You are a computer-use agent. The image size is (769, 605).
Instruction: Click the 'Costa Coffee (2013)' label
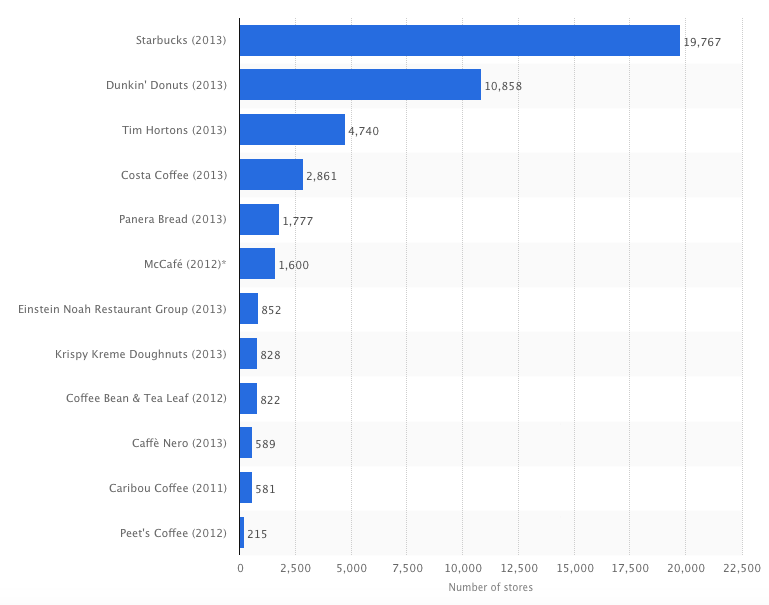click(x=174, y=175)
